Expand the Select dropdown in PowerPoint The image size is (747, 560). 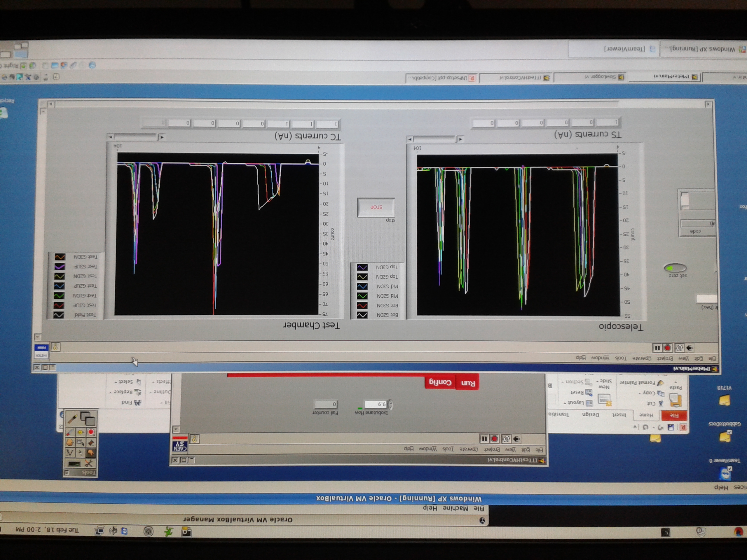pyautogui.click(x=116, y=382)
